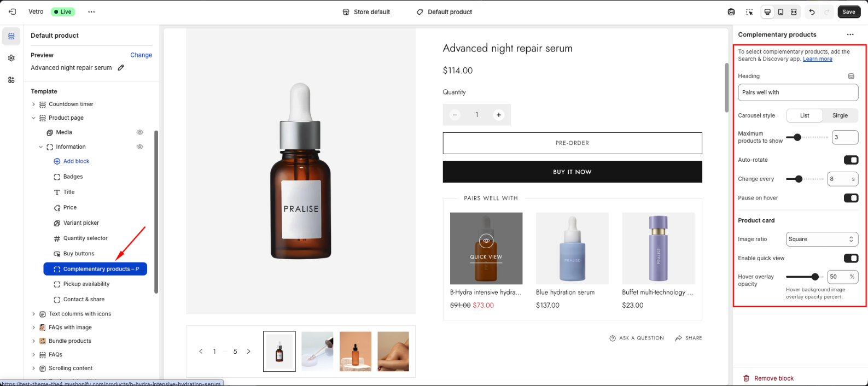Hide the Media block with the eye icon
868x386 pixels.
[140, 132]
